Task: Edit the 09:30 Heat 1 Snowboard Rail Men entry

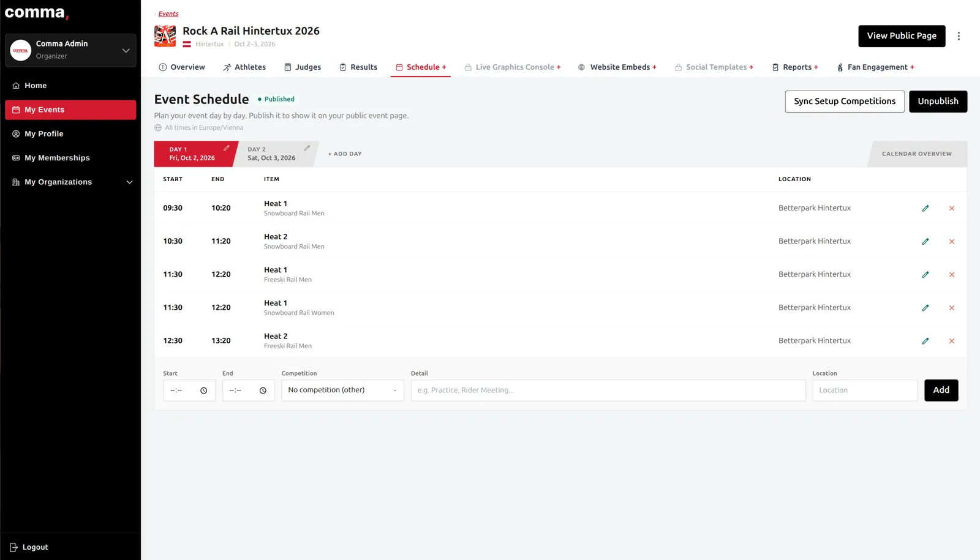Action: pos(925,209)
